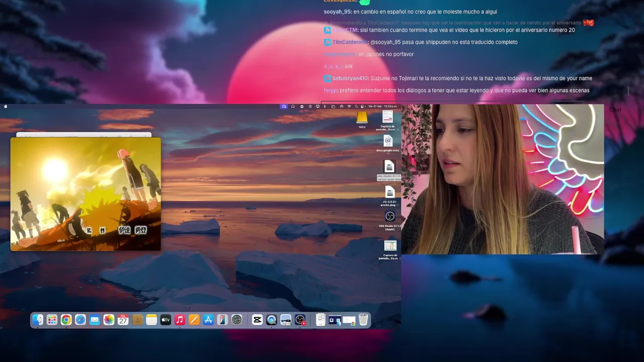Viewport: 644px width, 362px height.
Task: Open Preview from the Dock
Action: coord(286,320)
